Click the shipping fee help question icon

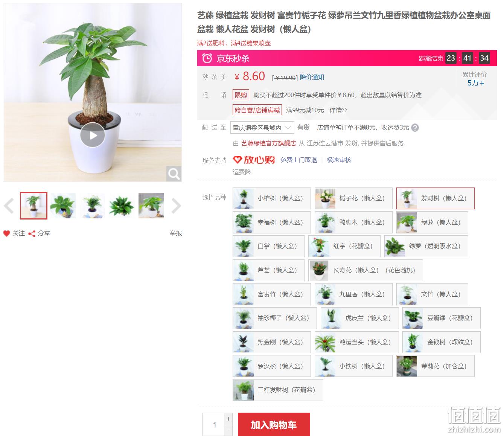415,128
